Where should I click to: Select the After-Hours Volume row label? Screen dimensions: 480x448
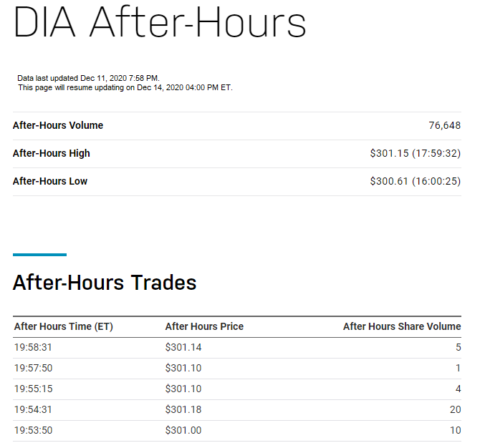(x=58, y=125)
